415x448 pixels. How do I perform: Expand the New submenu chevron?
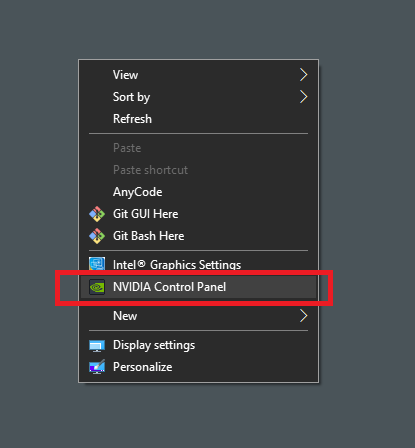tap(303, 316)
